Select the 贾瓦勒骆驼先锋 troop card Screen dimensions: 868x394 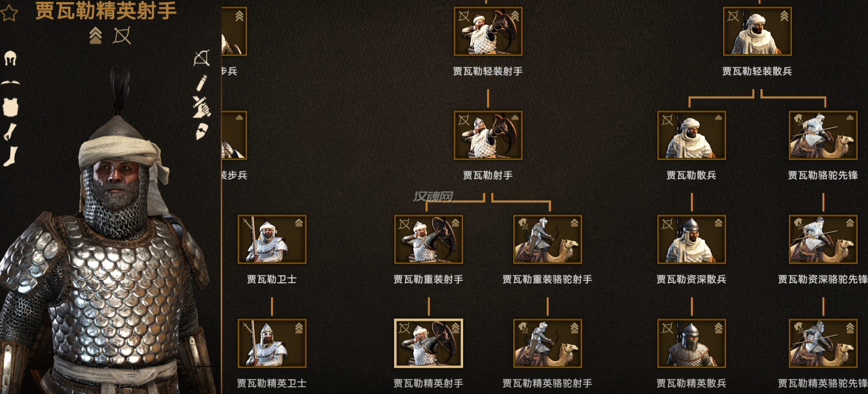[823, 135]
